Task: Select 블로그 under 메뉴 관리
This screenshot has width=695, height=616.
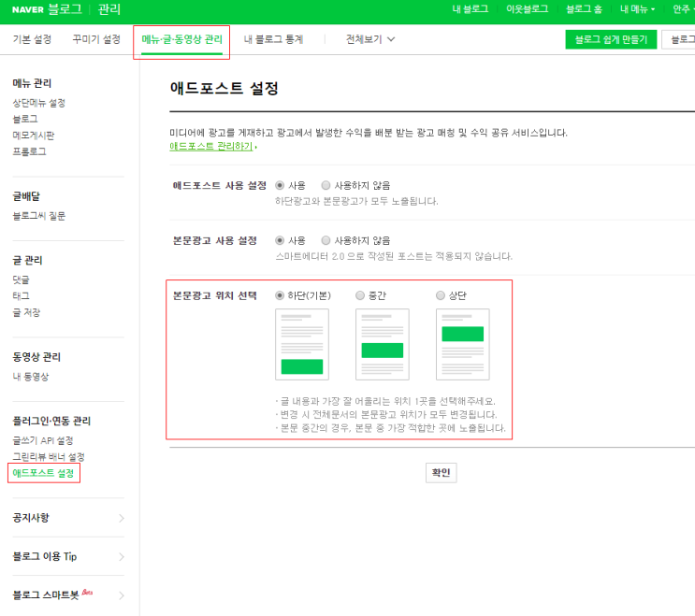Action: tap(25, 119)
